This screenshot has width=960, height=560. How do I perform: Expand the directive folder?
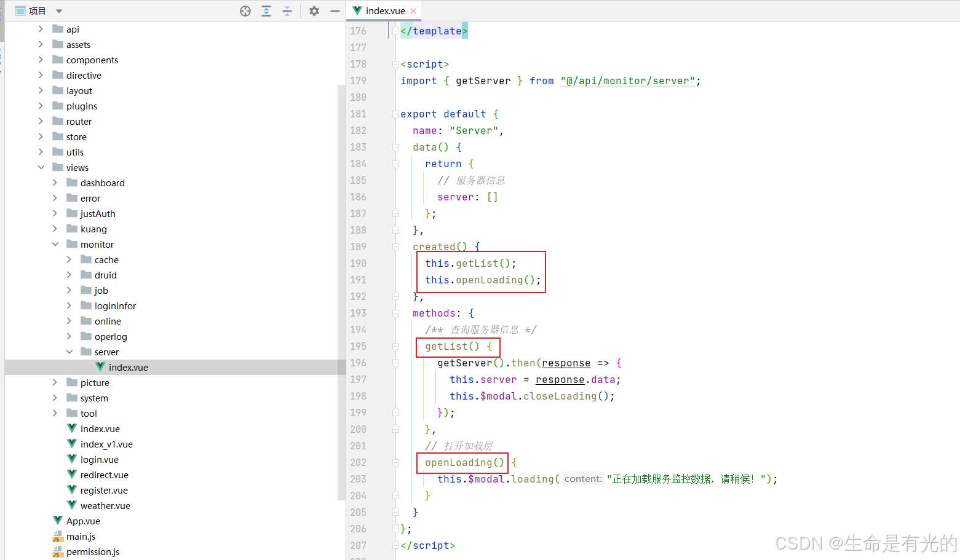[x=41, y=75]
